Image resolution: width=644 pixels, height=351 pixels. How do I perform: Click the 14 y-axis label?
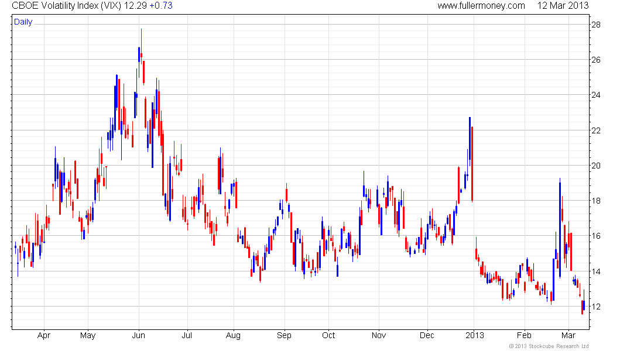click(595, 271)
